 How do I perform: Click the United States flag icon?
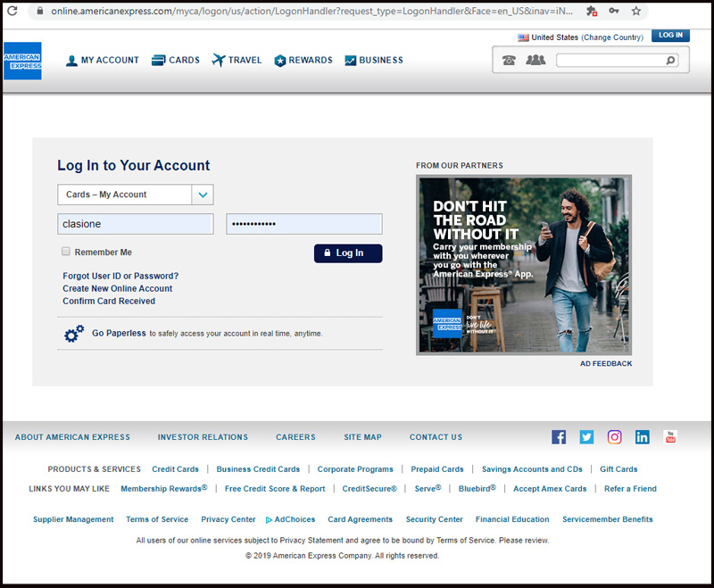point(523,37)
